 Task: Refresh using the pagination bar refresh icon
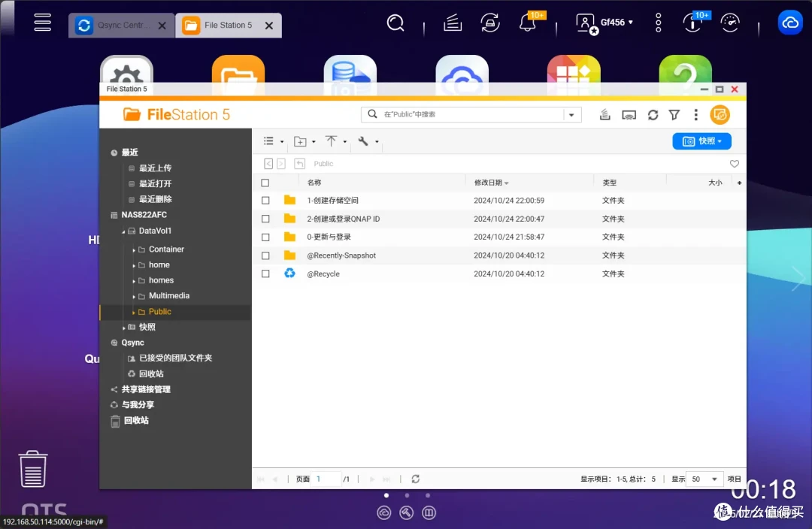tap(415, 479)
